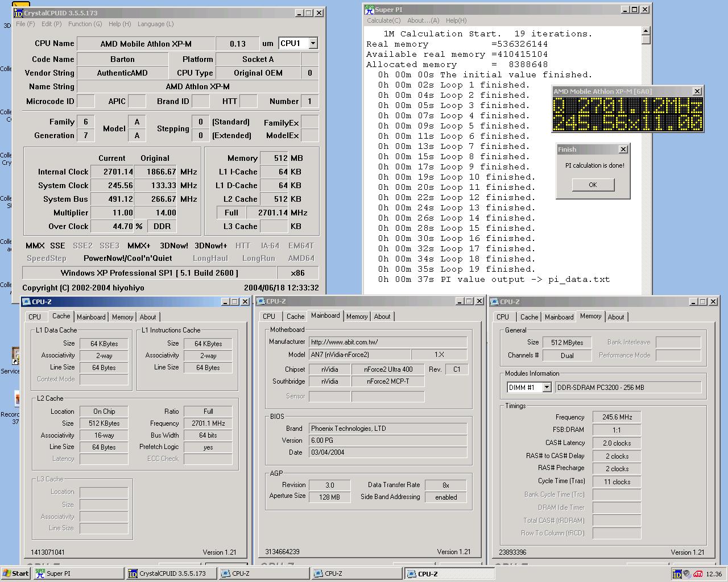The height and width of the screenshot is (582, 728).
Task: Open the About...(A) menu in Super PI
Action: (x=423, y=20)
